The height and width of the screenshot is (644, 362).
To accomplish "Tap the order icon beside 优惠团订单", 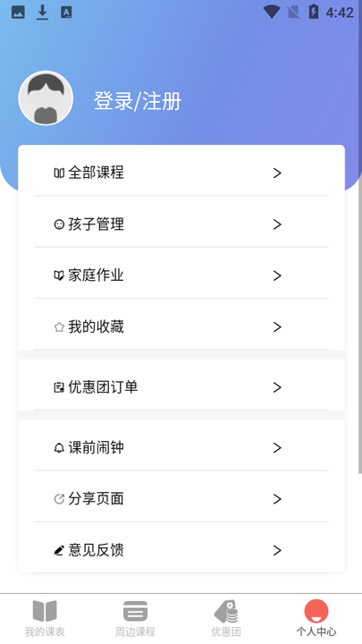I will [59, 387].
